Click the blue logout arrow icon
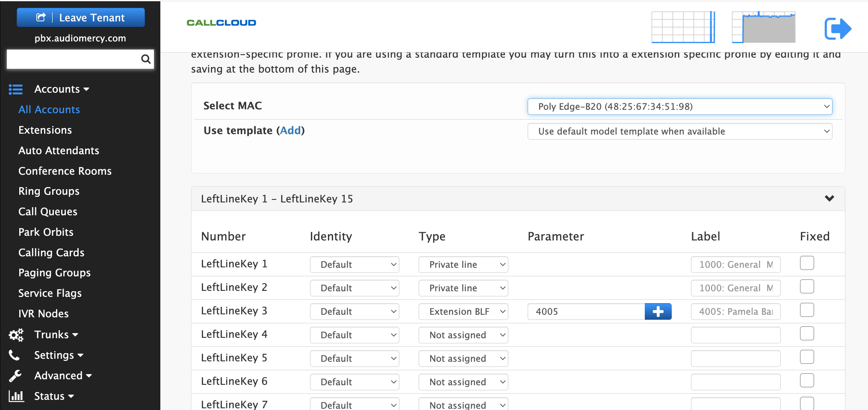 [838, 29]
